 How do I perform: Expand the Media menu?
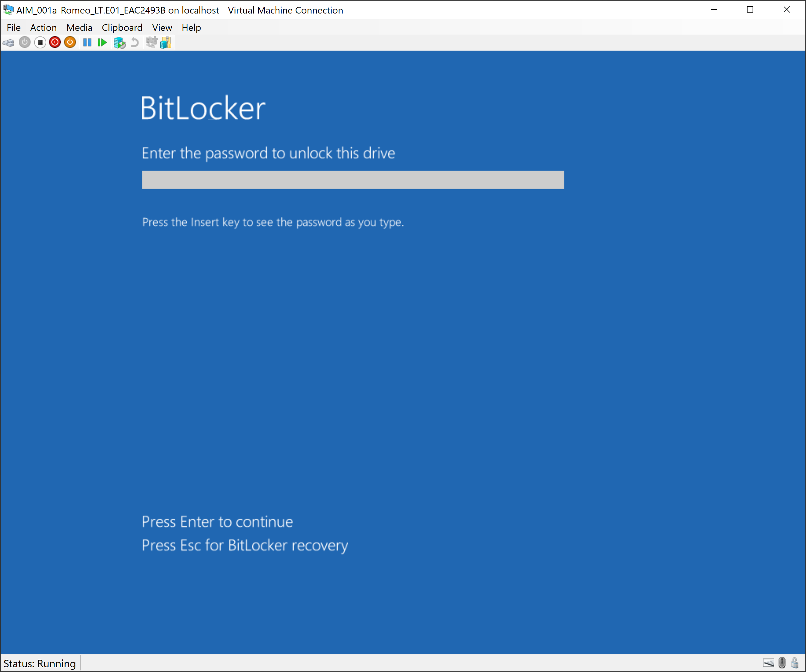(79, 28)
